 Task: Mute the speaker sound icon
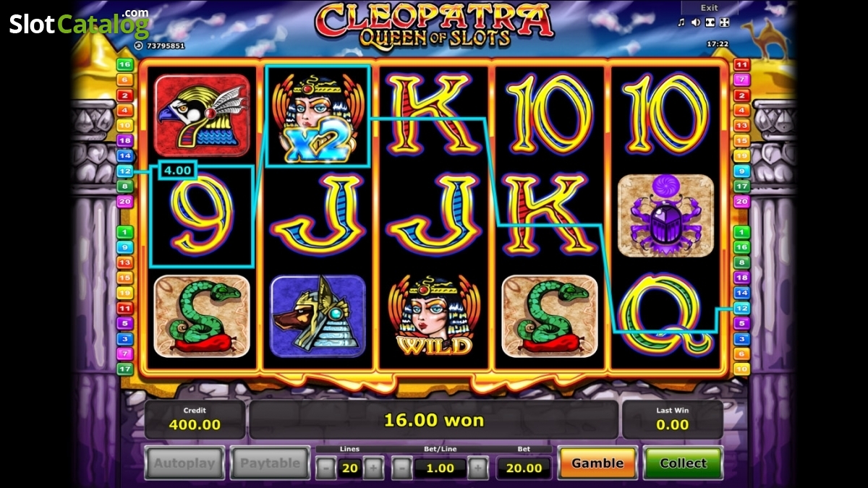click(695, 22)
